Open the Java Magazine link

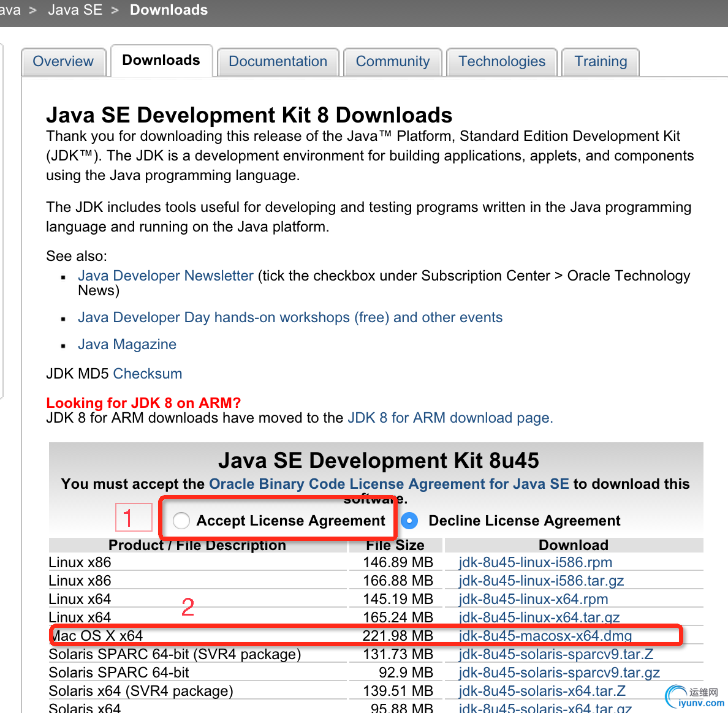tap(127, 344)
